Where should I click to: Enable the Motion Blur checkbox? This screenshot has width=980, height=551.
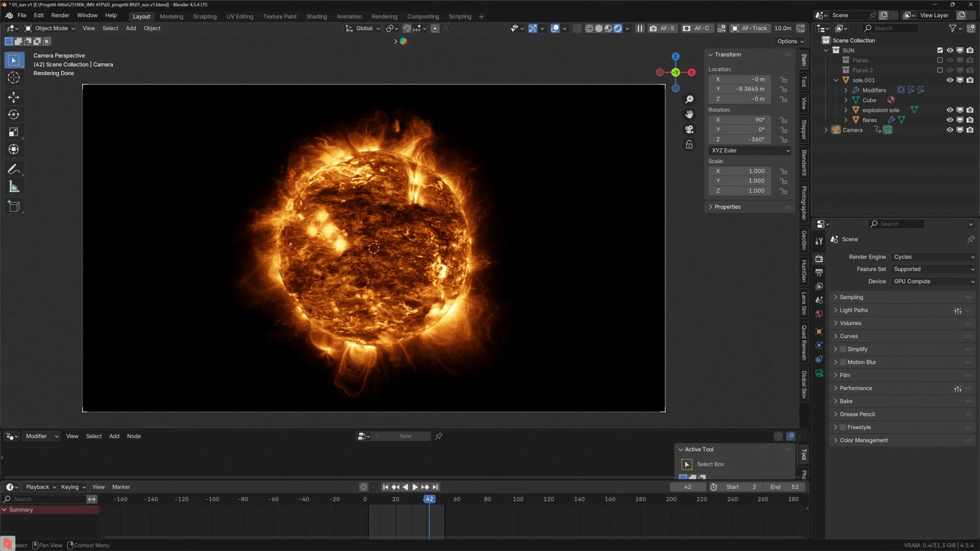pos(843,362)
